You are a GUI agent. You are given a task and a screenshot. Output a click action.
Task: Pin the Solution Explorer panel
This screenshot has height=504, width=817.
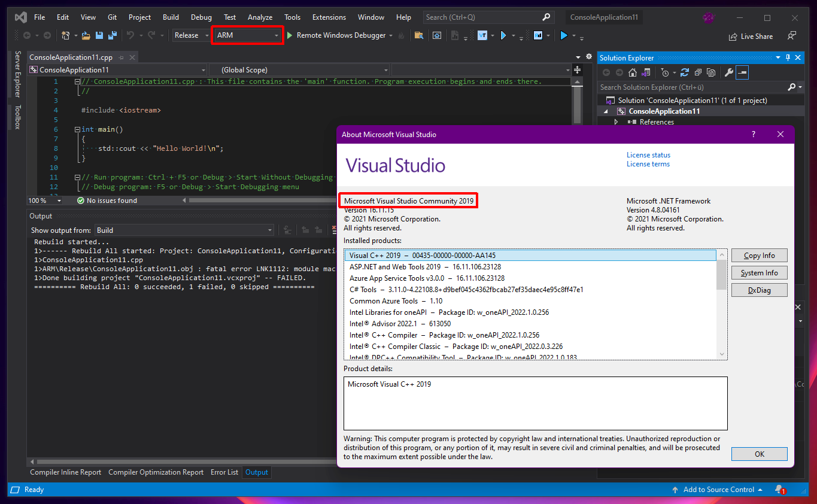coord(788,57)
